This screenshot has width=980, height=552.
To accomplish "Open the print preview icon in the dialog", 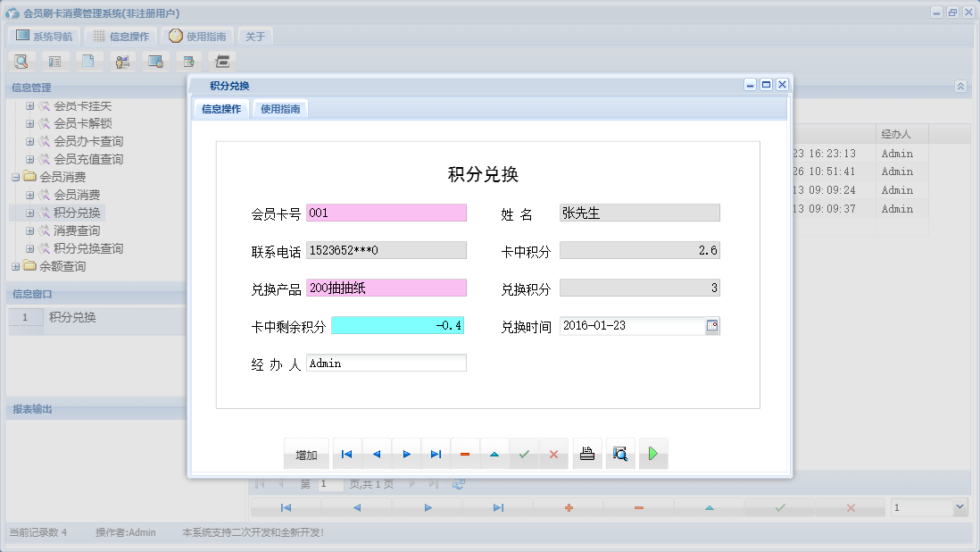I will coord(620,453).
